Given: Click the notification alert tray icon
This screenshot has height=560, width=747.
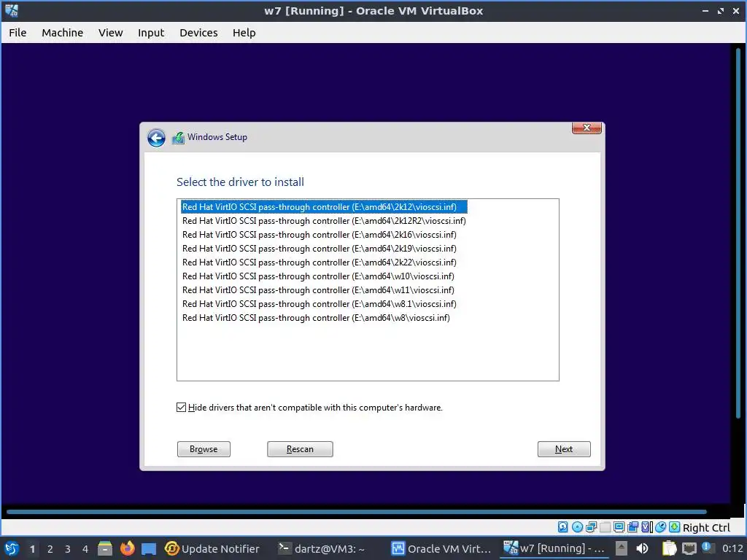Looking at the screenshot, I should [x=706, y=548].
